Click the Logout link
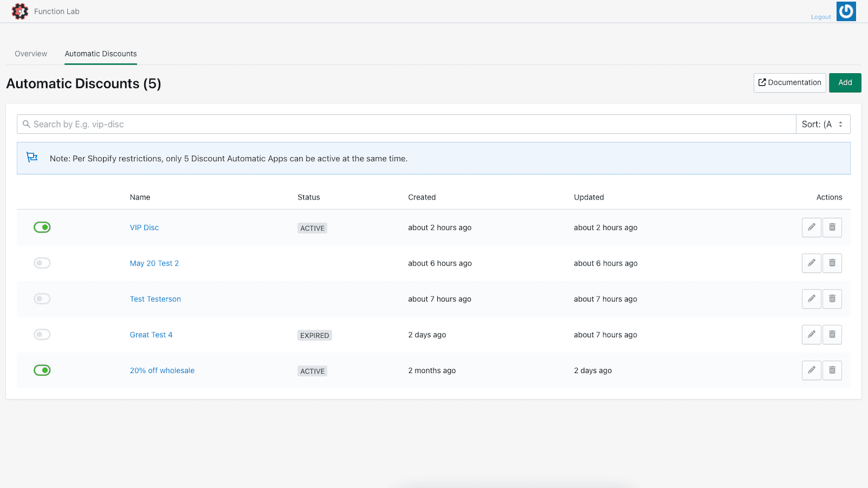 (821, 17)
